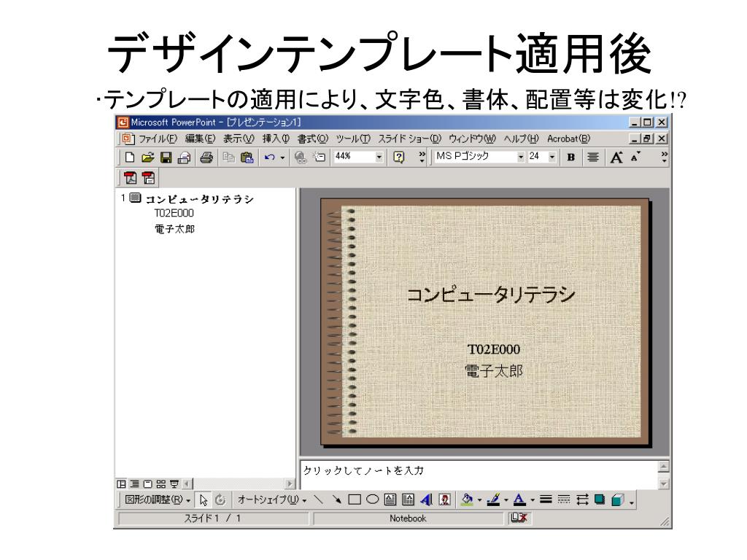Open the 図形の調整 menu
The image size is (747, 560).
pyautogui.click(x=158, y=499)
